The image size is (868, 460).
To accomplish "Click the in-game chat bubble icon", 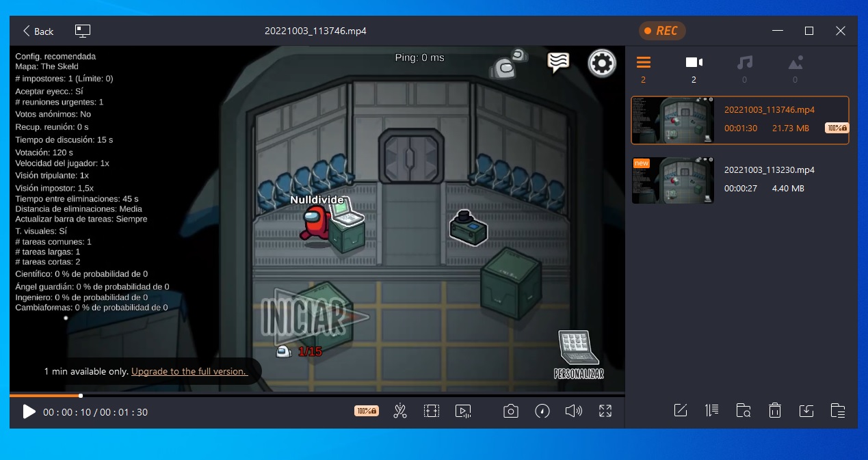I will tap(558, 63).
